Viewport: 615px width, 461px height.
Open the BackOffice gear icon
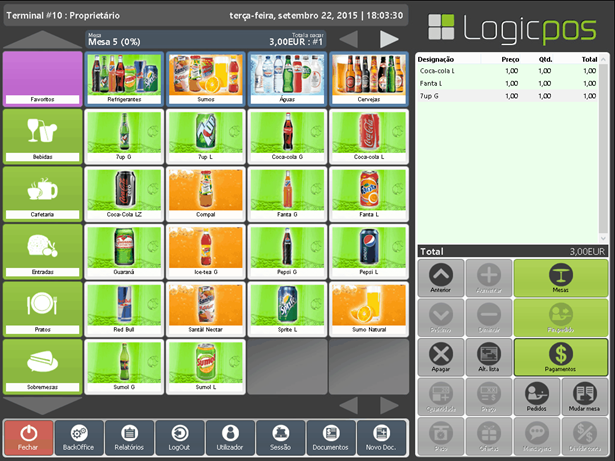pos(79,438)
